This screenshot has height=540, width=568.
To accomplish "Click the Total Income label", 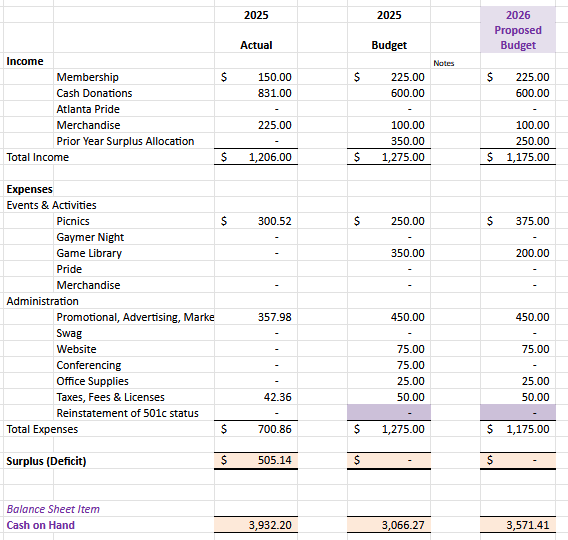I will click(37, 157).
